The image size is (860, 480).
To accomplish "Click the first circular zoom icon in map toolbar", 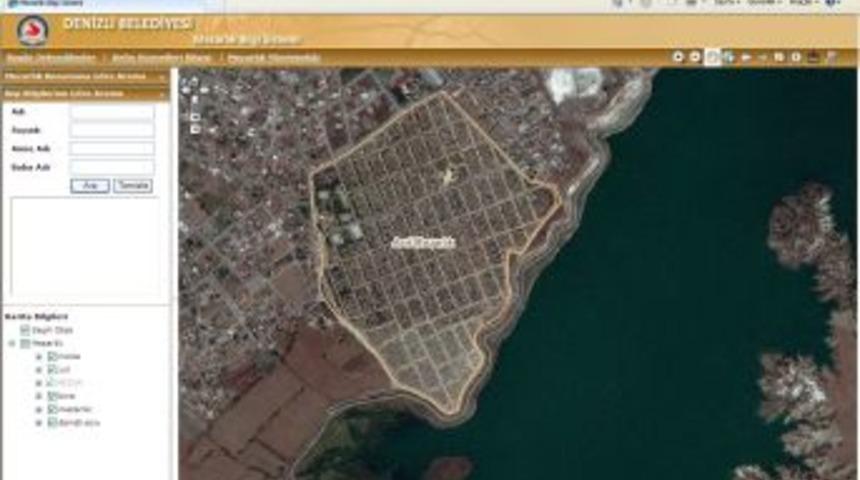I will [678, 57].
